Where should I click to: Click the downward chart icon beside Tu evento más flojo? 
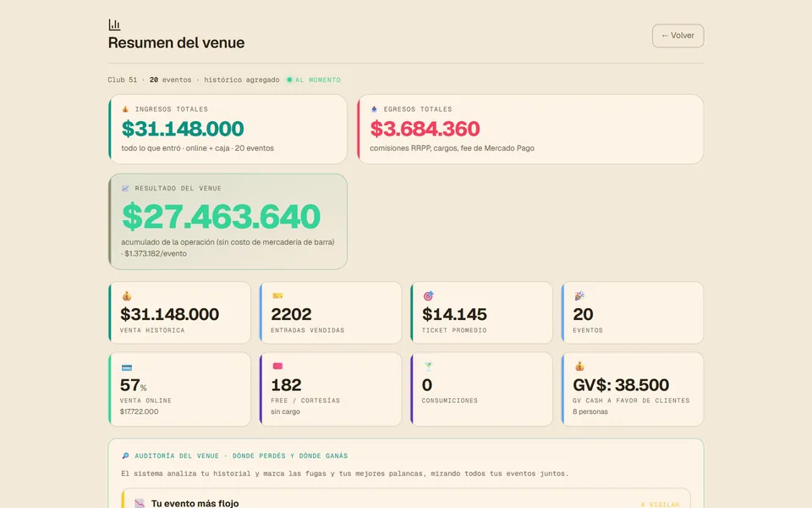click(140, 503)
